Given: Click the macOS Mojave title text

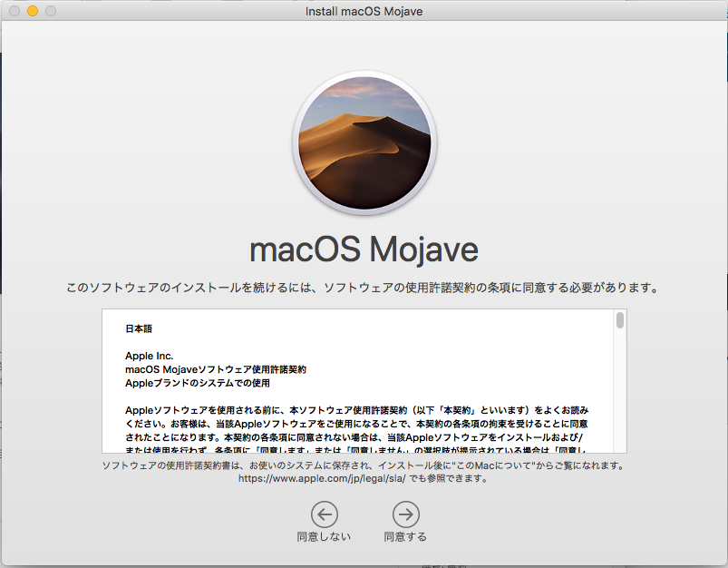Looking at the screenshot, I should click(x=364, y=250).
